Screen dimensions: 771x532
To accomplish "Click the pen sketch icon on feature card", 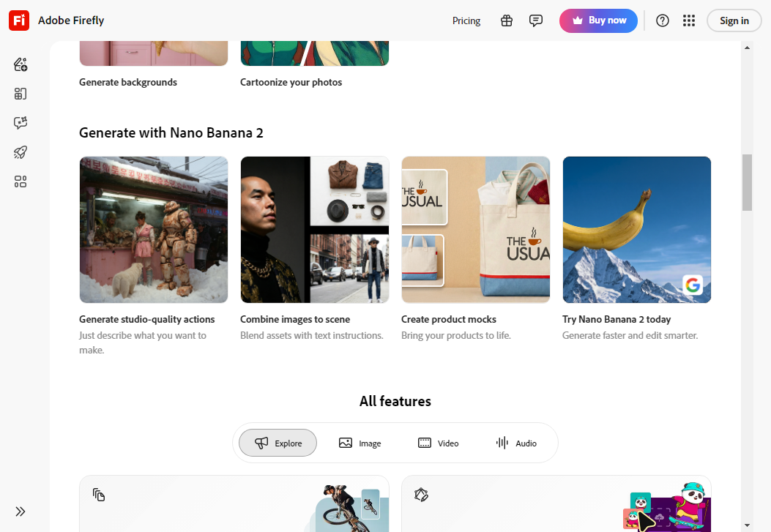I will [421, 494].
